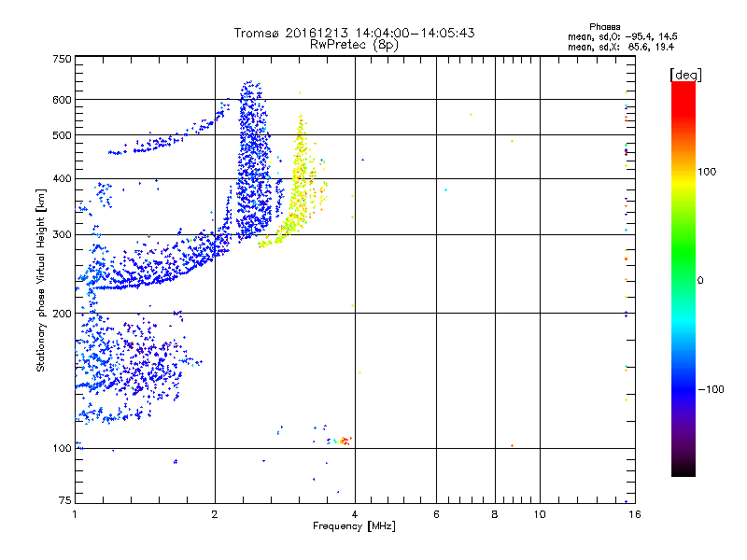Click the 'Phases' header text
The image size is (747, 560).
(x=604, y=27)
